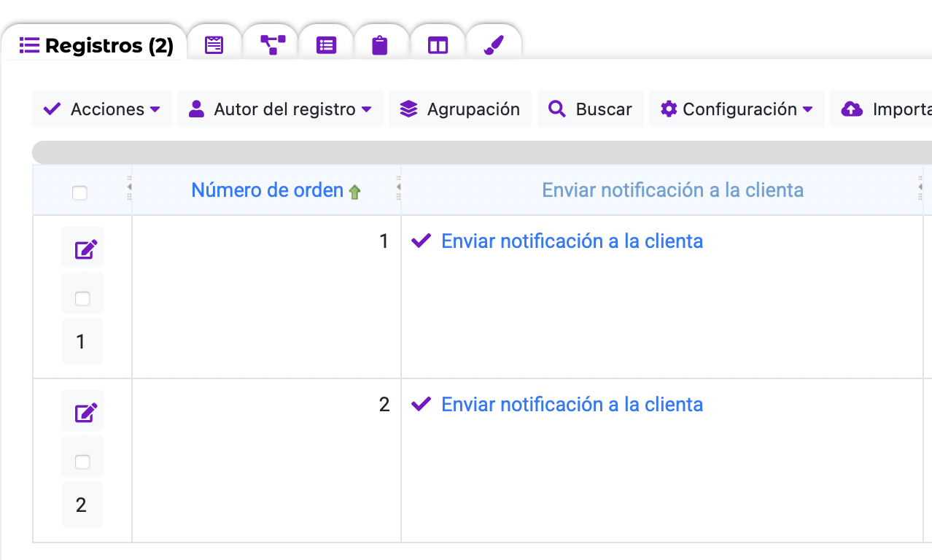Click order number cell value 1
The height and width of the screenshot is (560, 932).
point(384,241)
